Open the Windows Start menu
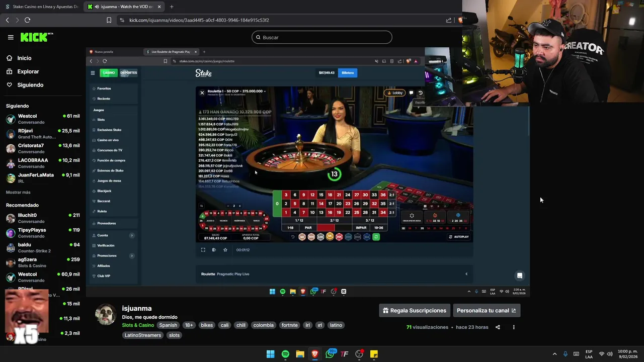This screenshot has height=362, width=644. point(270,354)
